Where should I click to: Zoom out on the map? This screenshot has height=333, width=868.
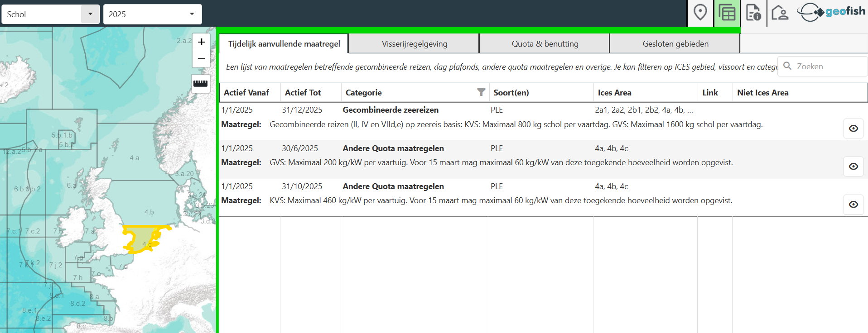(201, 59)
